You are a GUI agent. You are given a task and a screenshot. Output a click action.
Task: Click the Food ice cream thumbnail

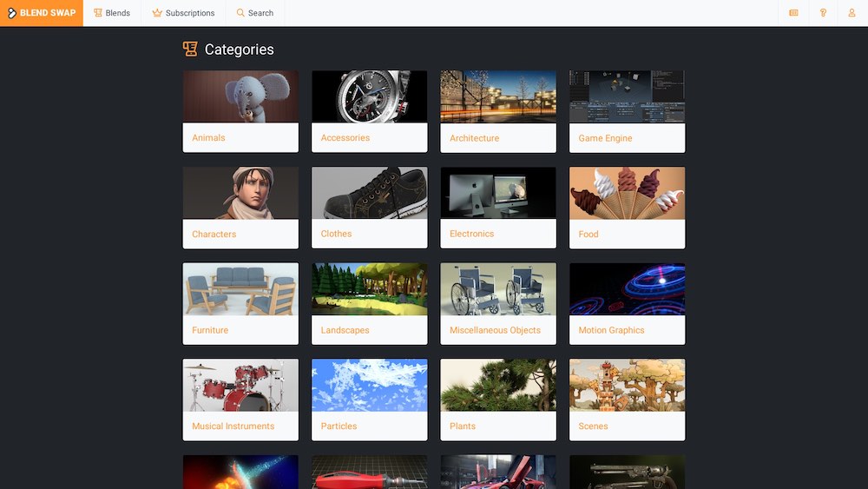pyautogui.click(x=627, y=193)
